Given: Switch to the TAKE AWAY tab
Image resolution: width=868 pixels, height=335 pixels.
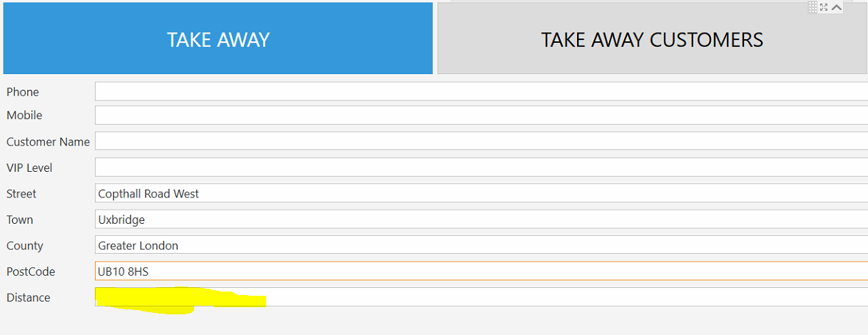Looking at the screenshot, I should pos(218,39).
